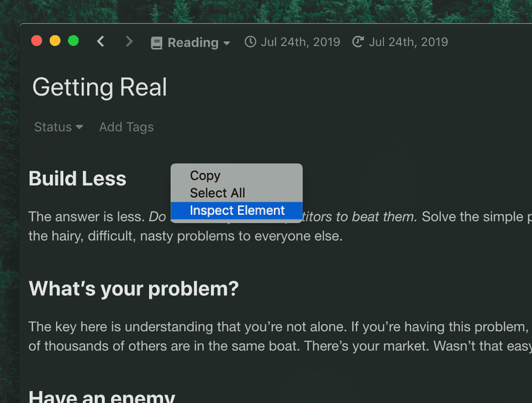Click the clock icon next to the creation date
Image resolution: width=532 pixels, height=403 pixels.
click(x=250, y=41)
